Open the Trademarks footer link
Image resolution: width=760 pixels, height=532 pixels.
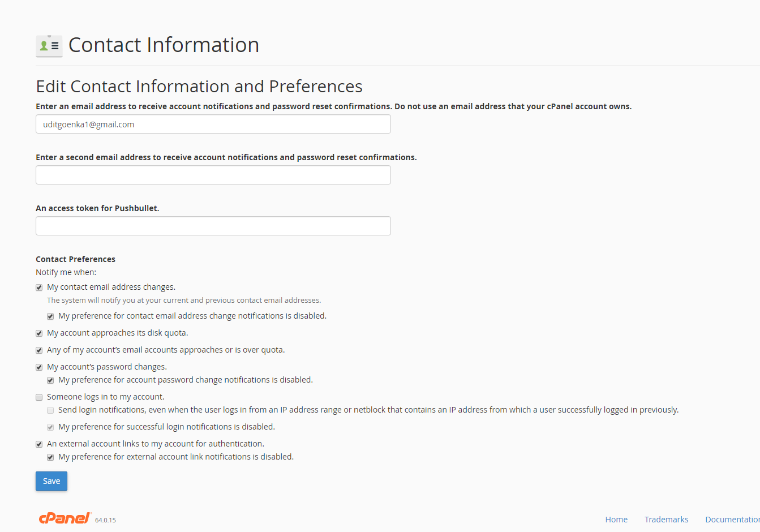(666, 520)
